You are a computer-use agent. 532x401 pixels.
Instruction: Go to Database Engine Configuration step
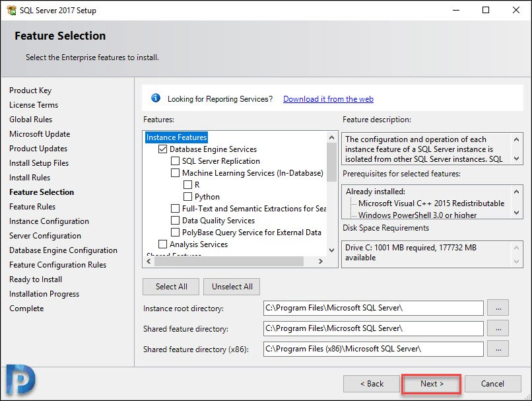point(63,250)
